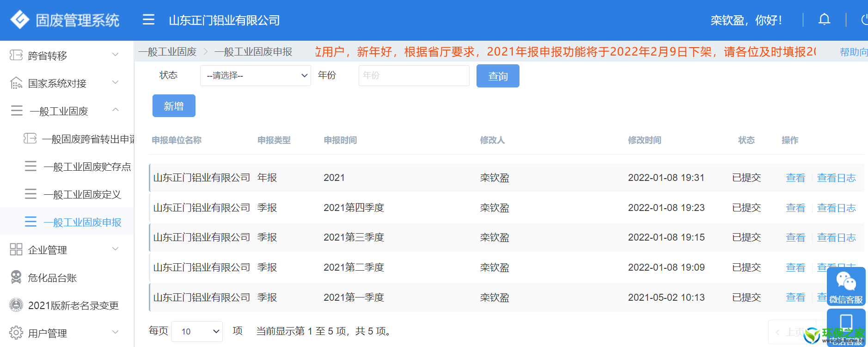The height and width of the screenshot is (347, 868).
Task: Open 2021版新老名录变更 menu item
Action: point(73,305)
